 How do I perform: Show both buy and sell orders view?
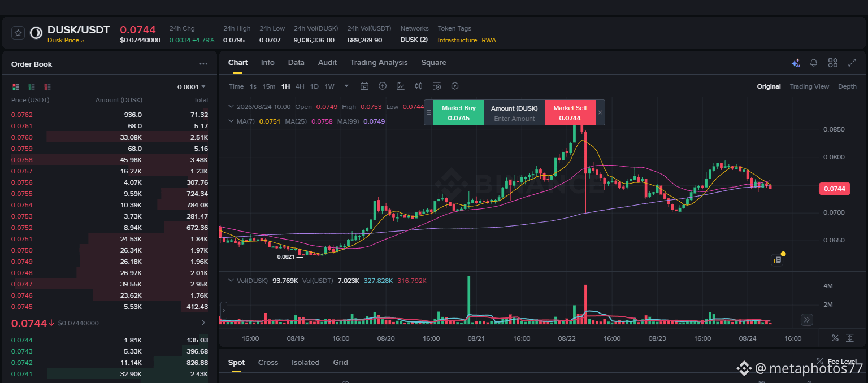coord(16,87)
